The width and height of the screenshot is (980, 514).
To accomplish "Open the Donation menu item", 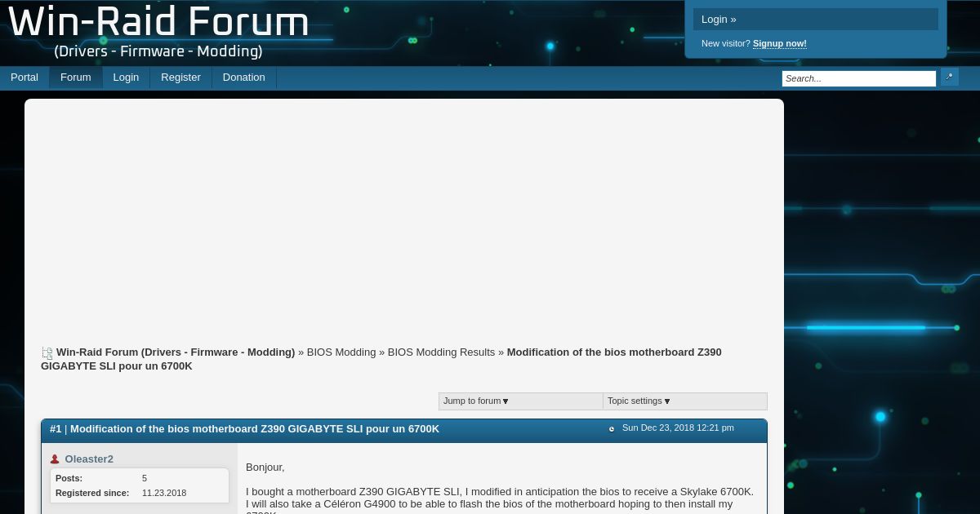I will click(243, 78).
